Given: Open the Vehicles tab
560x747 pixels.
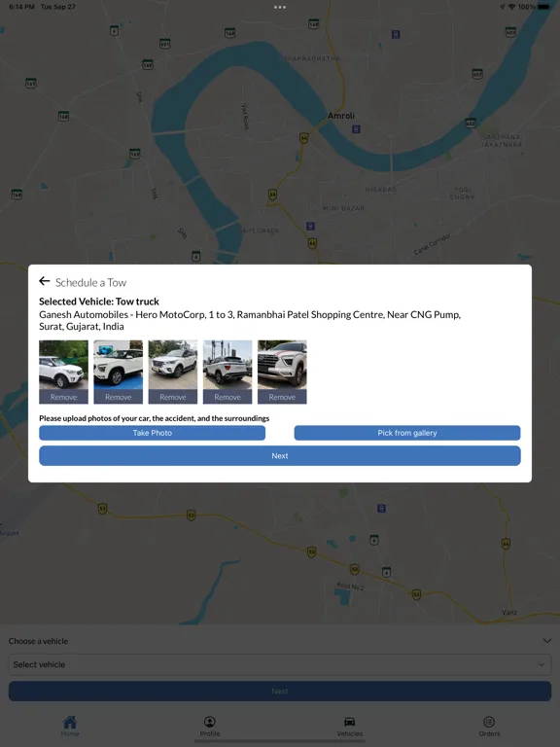Looking at the screenshot, I should (350, 727).
